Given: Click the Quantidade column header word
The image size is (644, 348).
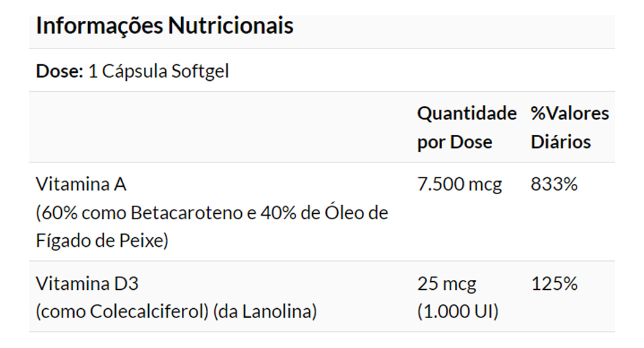Looking at the screenshot, I should pos(466,113).
